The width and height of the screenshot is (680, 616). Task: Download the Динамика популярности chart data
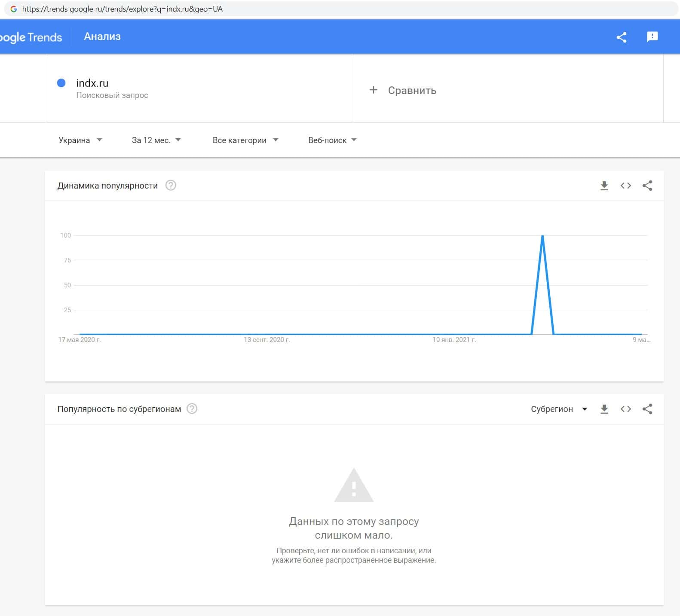604,186
